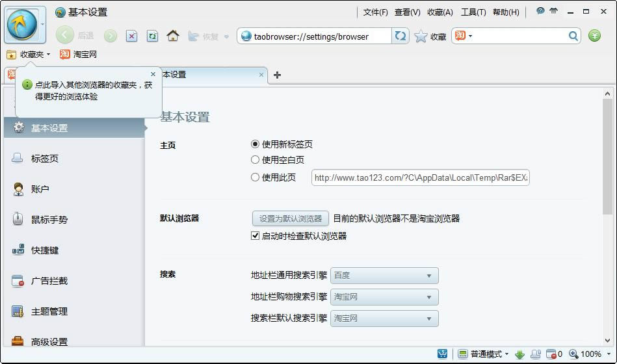Screen dimensions: 617x364
Task: Click the green forward arrow button
Action: pyautogui.click(x=111, y=36)
